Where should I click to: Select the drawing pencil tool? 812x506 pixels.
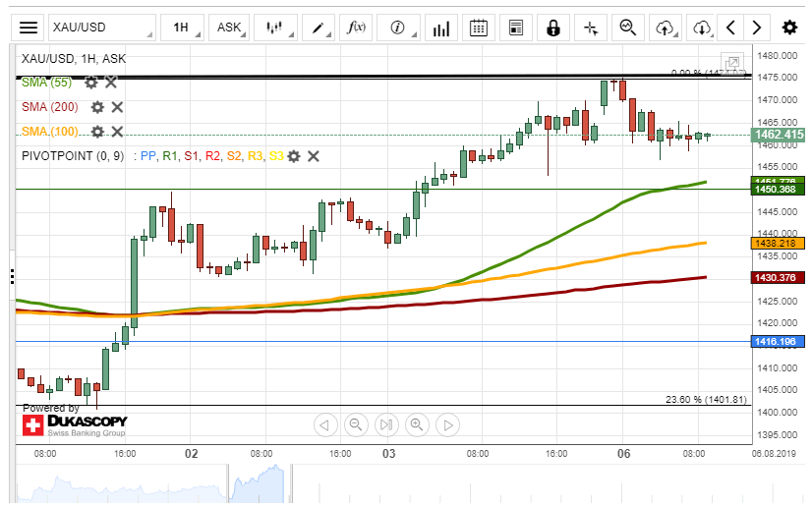coord(320,28)
